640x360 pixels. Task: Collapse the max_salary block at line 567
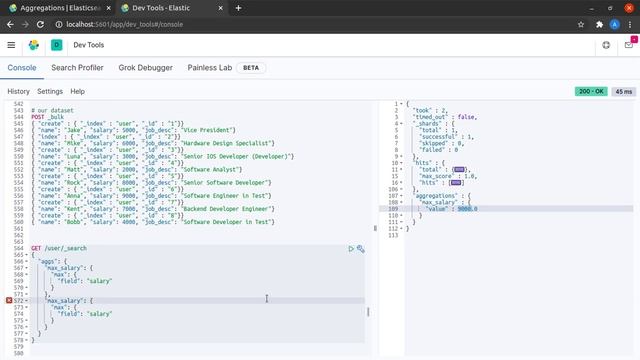pyautogui.click(x=27, y=268)
